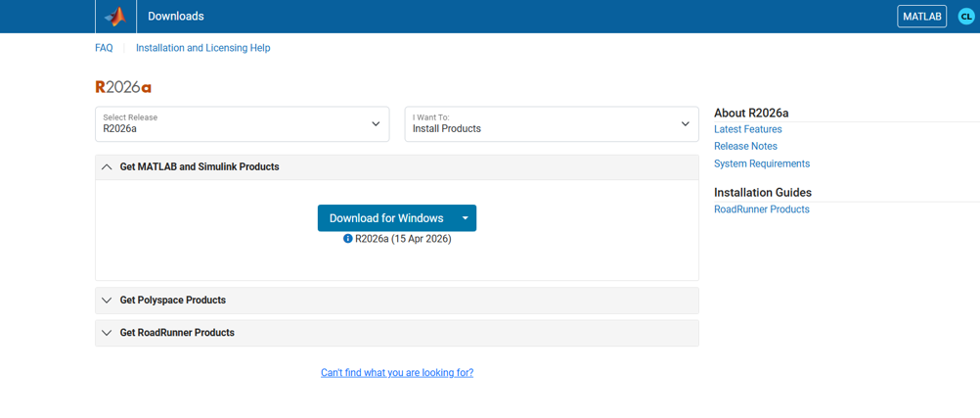Screen dimensions: 980x418
Task: Click the R2026a release logo heading
Action: [123, 87]
